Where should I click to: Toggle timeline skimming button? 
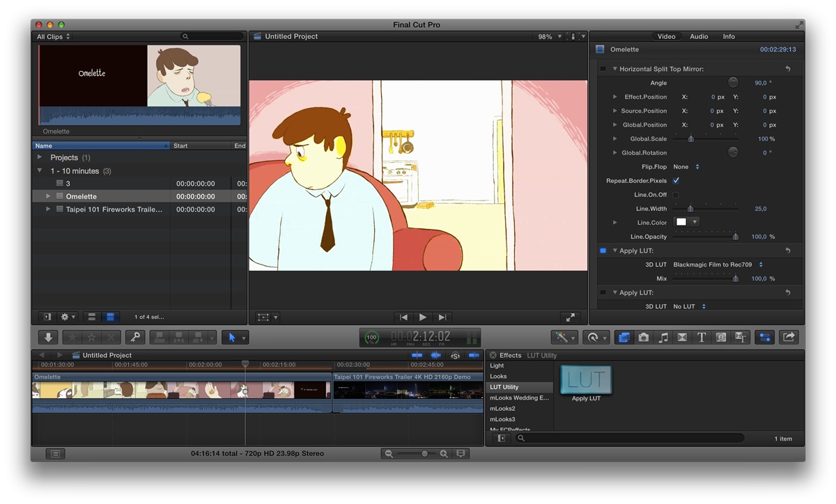pos(417,355)
